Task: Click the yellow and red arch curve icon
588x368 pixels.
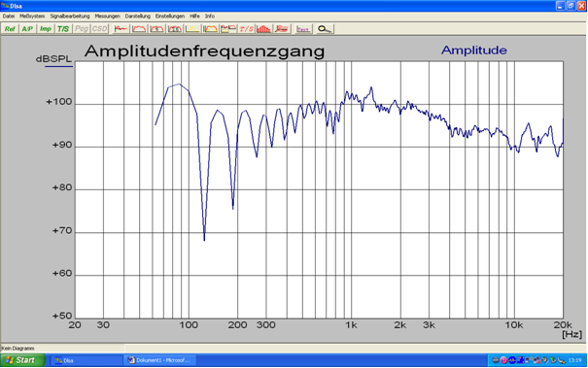Action: coord(210,29)
